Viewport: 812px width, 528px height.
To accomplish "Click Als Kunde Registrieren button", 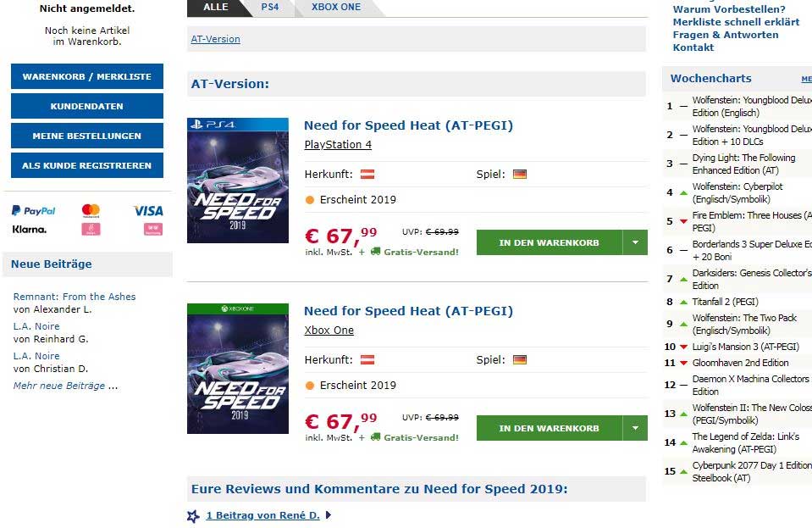I will [x=87, y=165].
